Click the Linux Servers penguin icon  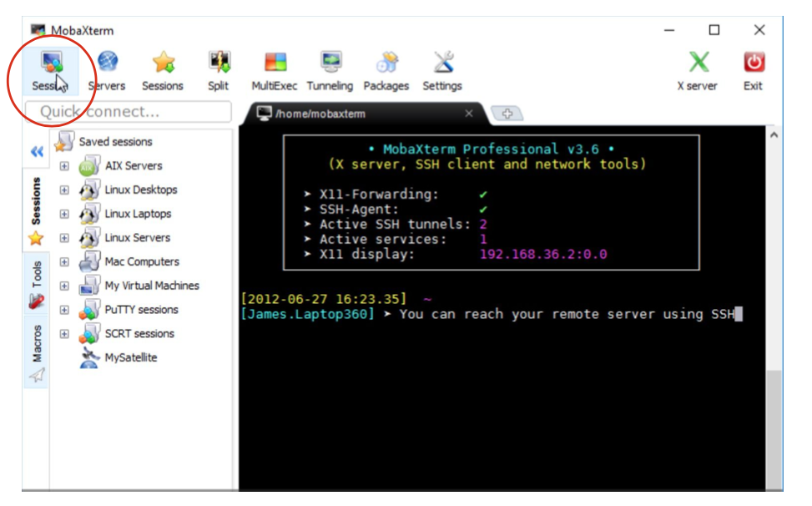click(x=89, y=237)
